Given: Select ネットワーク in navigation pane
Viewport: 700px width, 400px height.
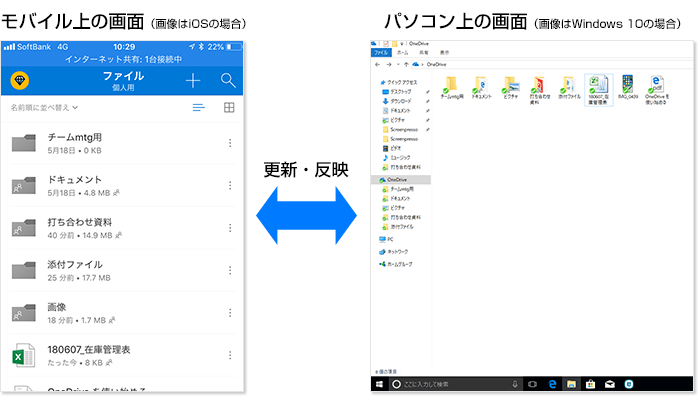Looking at the screenshot, I should pyautogui.click(x=394, y=252).
